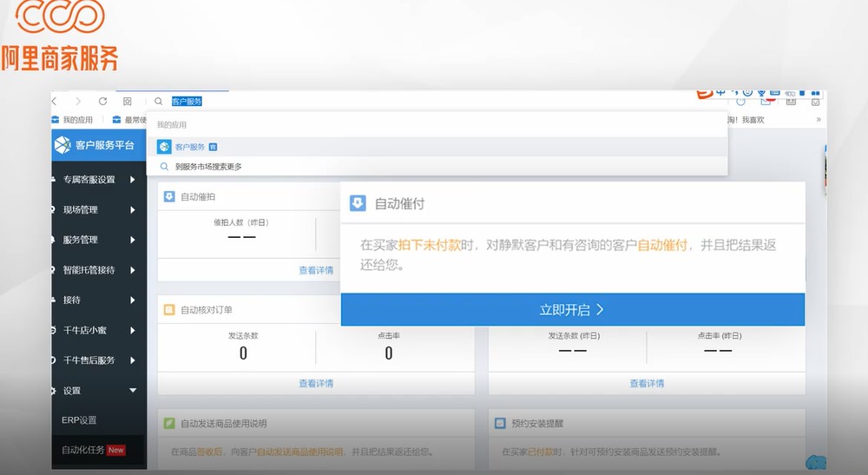Click the 预约安装提醒 card title
This screenshot has height=475, width=868.
[x=537, y=424]
